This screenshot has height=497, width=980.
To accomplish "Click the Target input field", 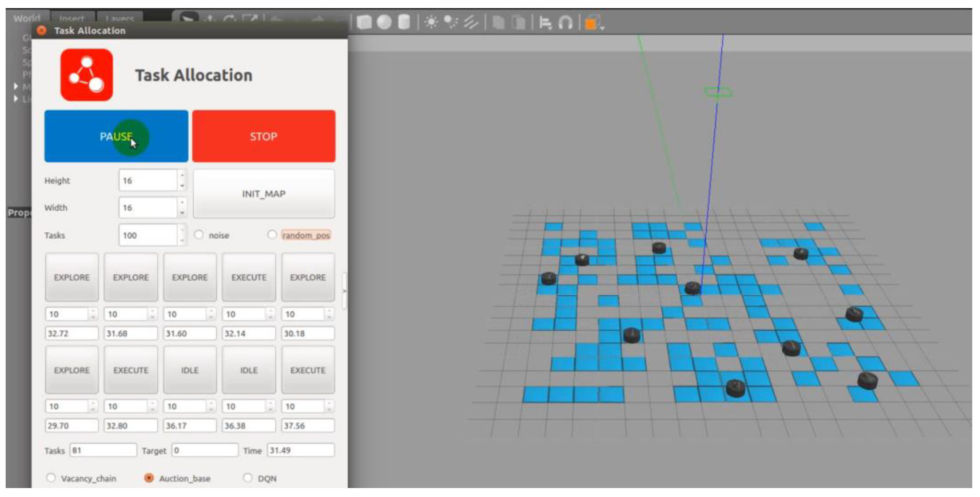I will 205,450.
